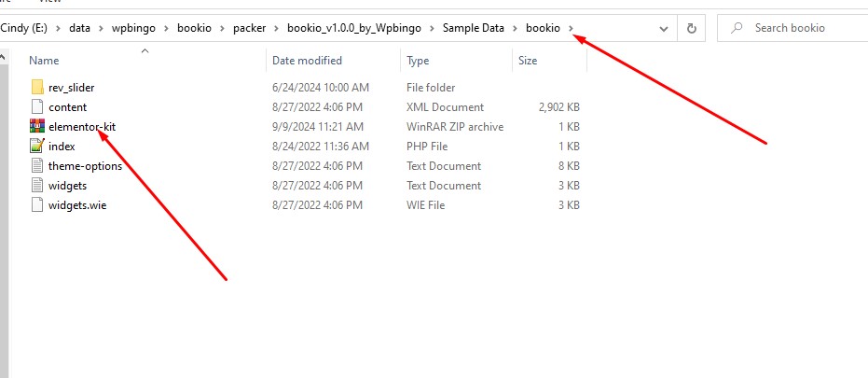Viewport: 868px width, 378px height.
Task: Click the Type column header
Action: point(418,61)
